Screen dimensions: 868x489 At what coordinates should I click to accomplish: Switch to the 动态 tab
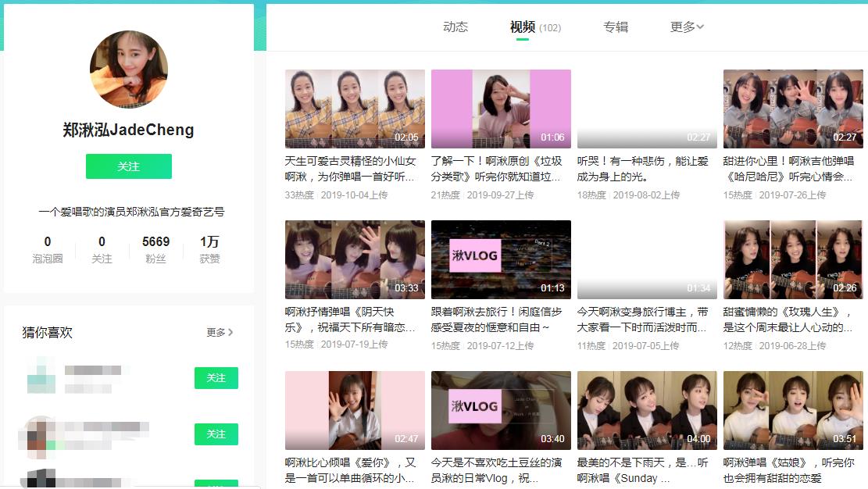click(455, 27)
